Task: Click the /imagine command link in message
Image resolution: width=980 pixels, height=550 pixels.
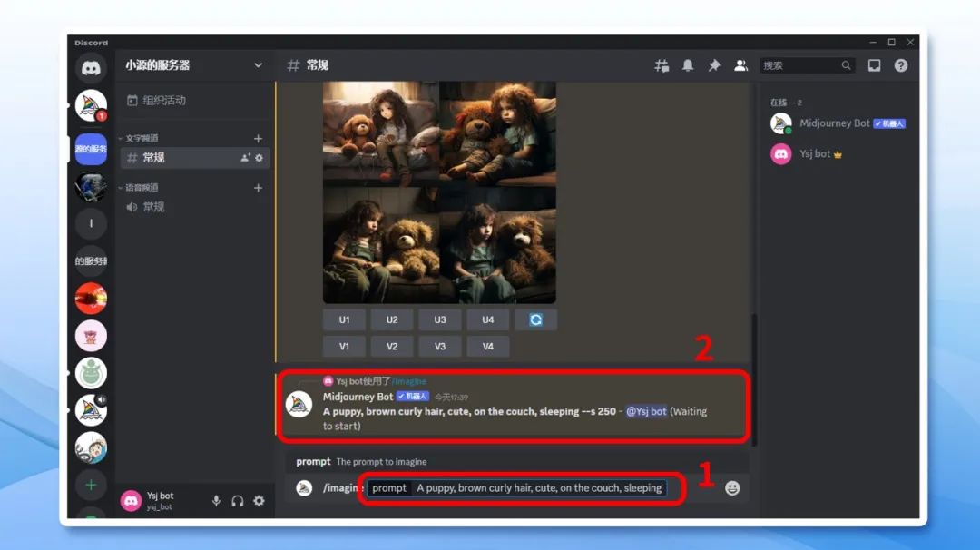Action: tap(409, 381)
